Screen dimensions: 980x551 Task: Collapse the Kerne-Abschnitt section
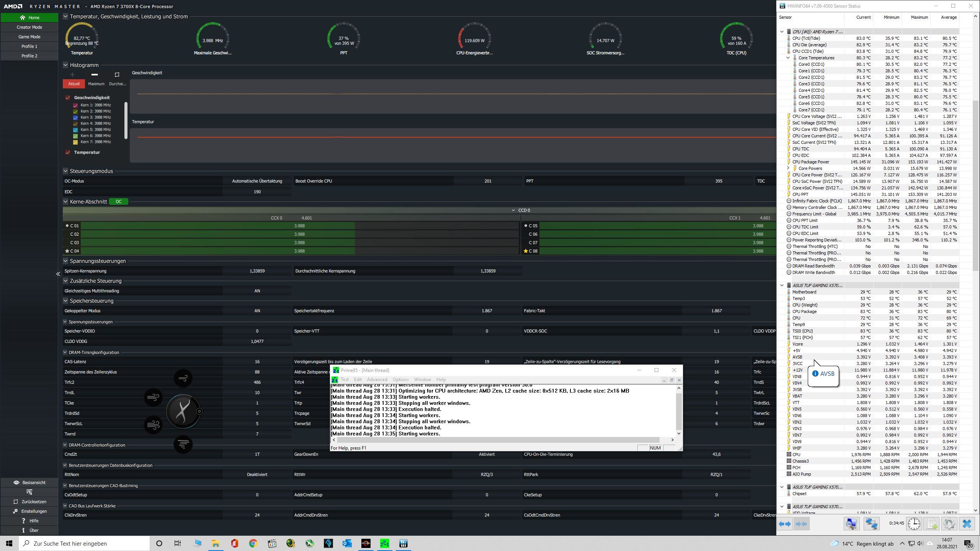tap(65, 202)
